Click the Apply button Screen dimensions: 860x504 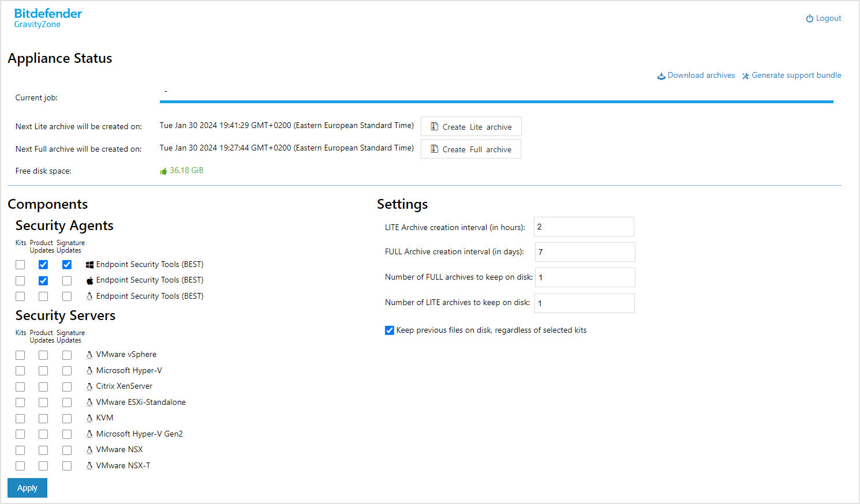[27, 488]
